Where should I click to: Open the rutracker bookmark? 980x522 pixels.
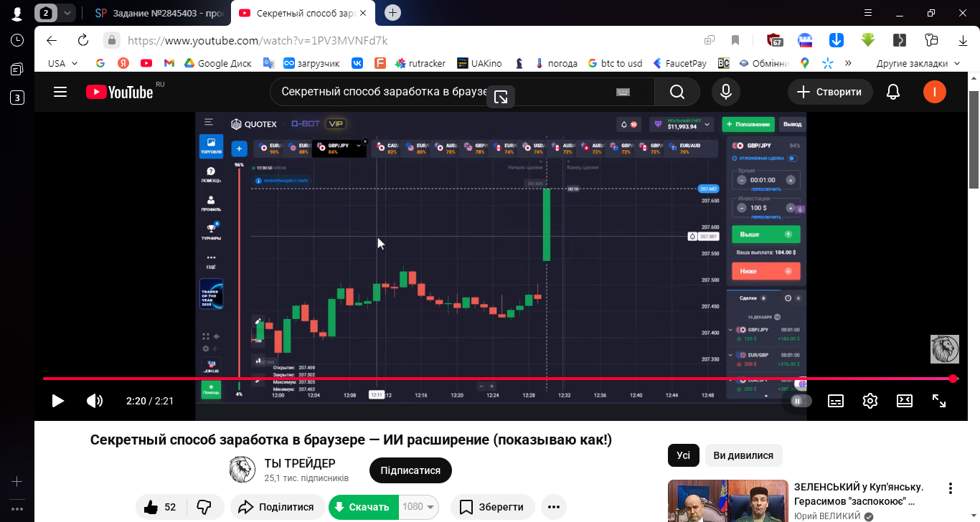pyautogui.click(x=420, y=63)
